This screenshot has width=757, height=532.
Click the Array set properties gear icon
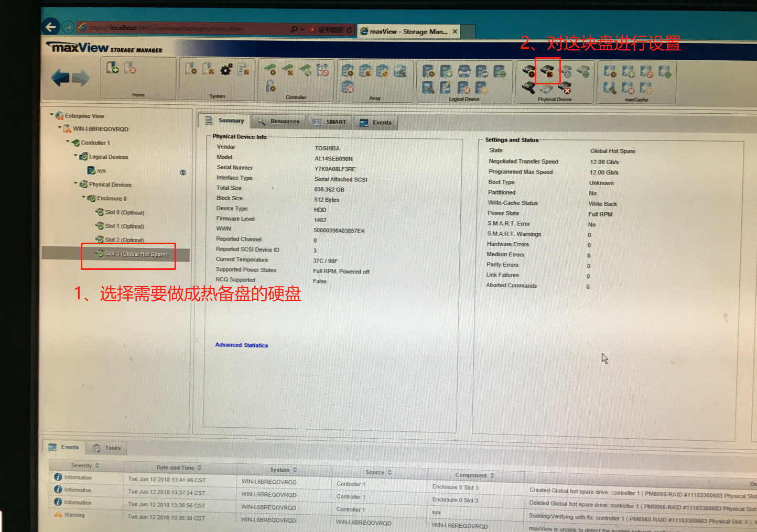coord(348,71)
